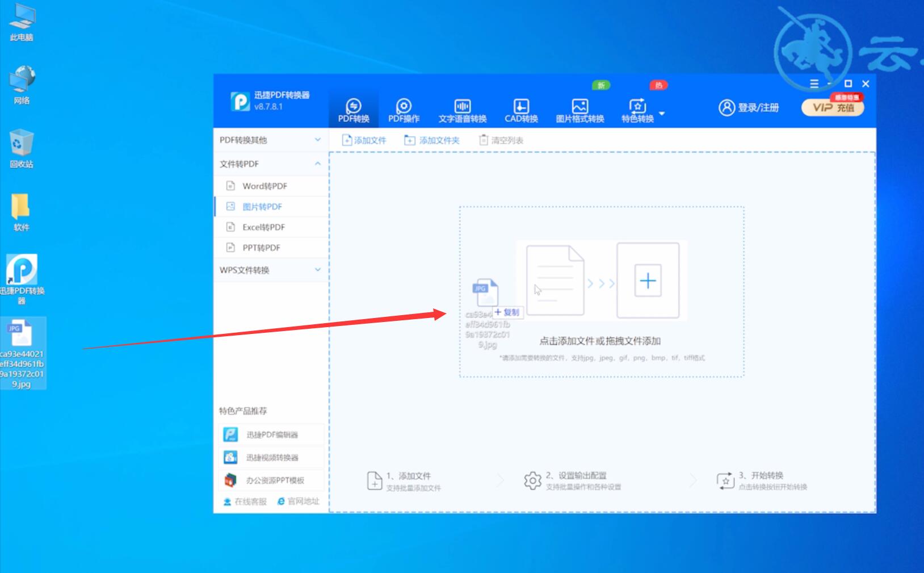The width and height of the screenshot is (924, 573).
Task: Open the 文字语音转换 tab
Action: [x=462, y=110]
